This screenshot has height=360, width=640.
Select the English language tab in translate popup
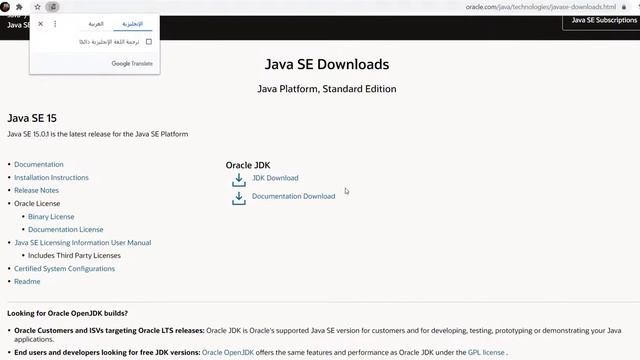pyautogui.click(x=133, y=24)
